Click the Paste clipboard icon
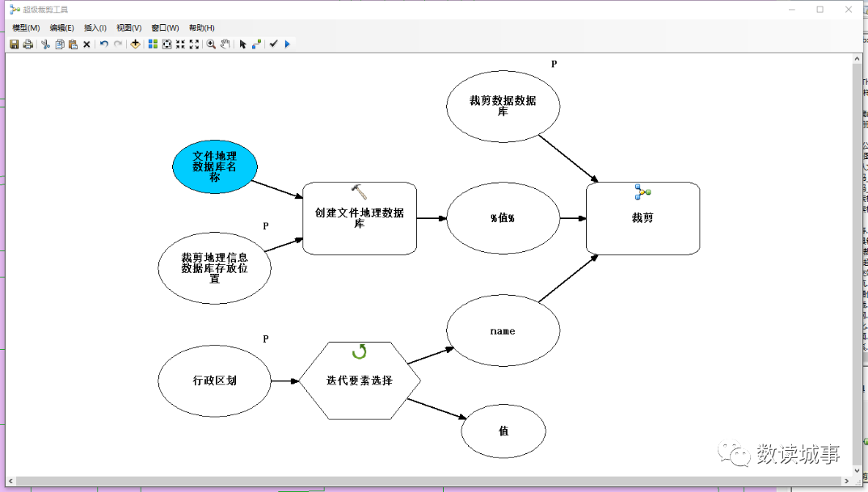Viewport: 868px width, 492px height. 73,44
